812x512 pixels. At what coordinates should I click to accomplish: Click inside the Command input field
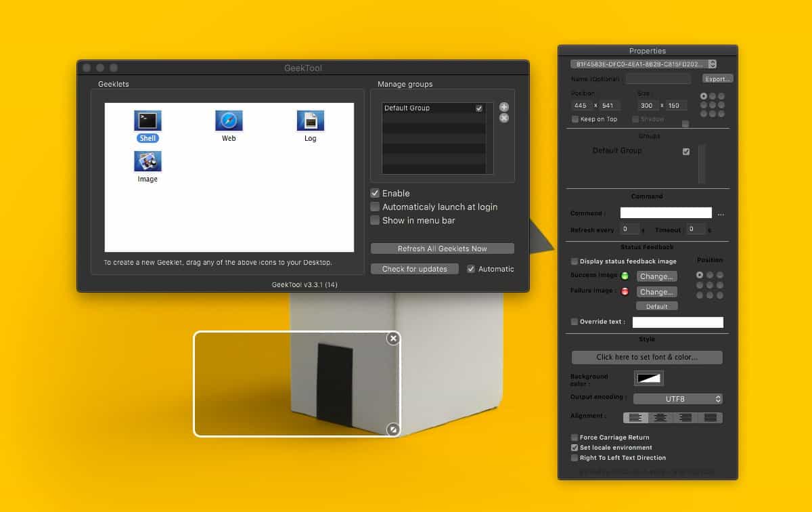(x=665, y=213)
